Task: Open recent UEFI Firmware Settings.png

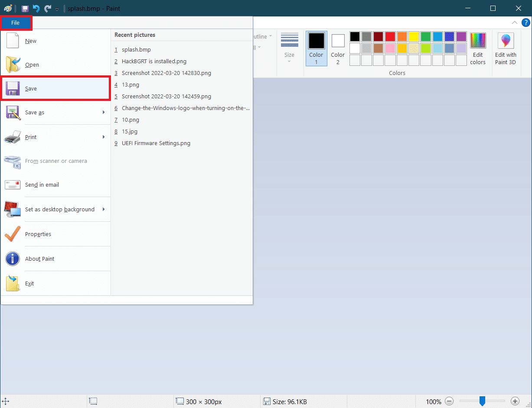Action: 182,143
